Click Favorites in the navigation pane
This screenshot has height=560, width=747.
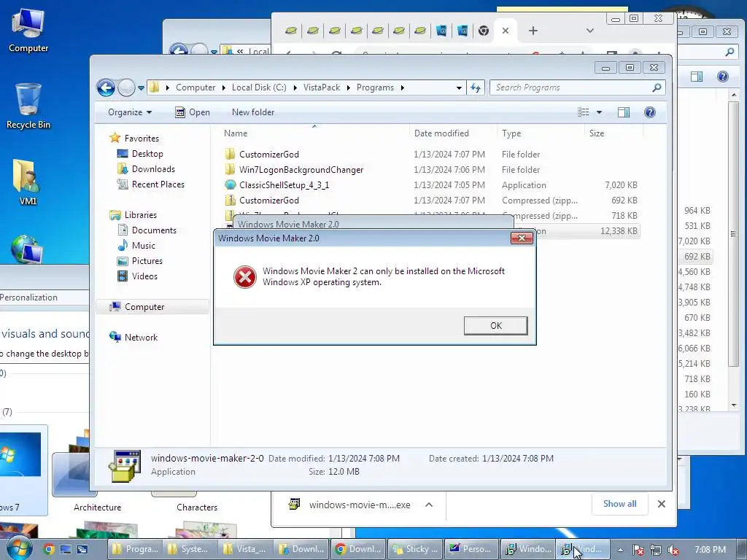[x=142, y=138]
